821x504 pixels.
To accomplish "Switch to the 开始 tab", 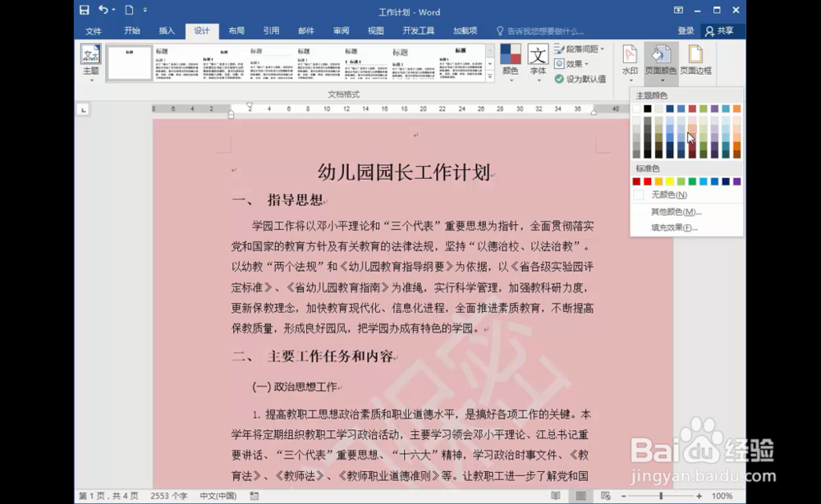I will click(132, 31).
